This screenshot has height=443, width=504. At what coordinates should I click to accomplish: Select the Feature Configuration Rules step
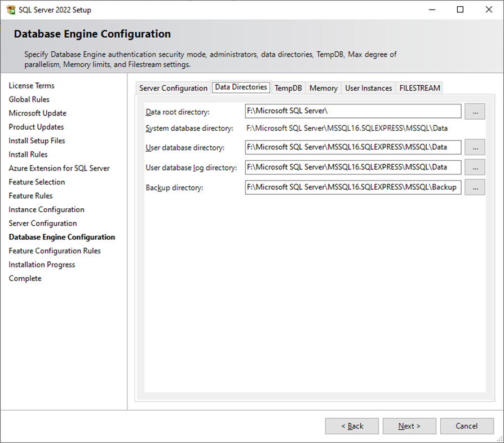click(x=55, y=251)
